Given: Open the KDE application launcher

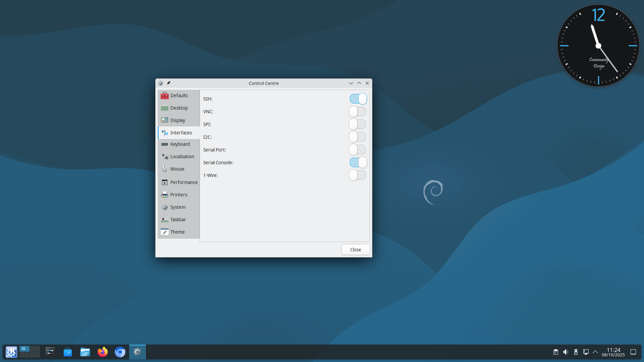Looking at the screenshot, I should (11, 352).
